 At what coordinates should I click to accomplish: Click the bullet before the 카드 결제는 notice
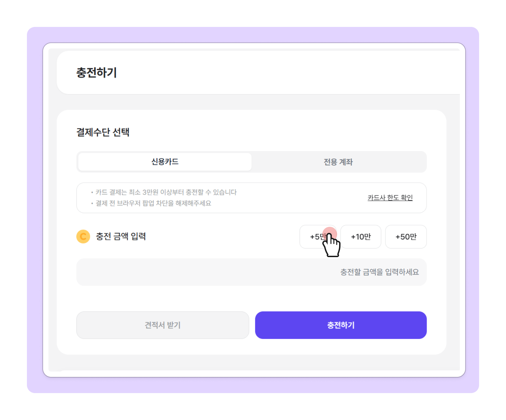92,193
